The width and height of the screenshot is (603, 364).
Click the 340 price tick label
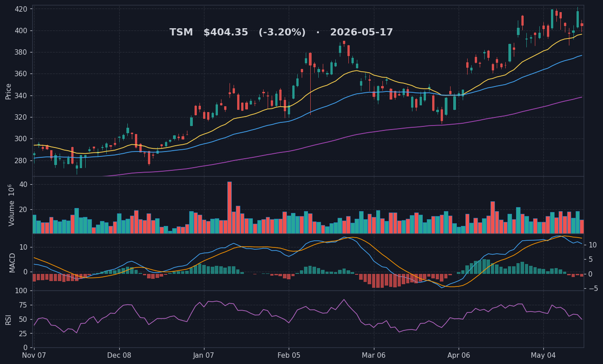click(x=22, y=95)
